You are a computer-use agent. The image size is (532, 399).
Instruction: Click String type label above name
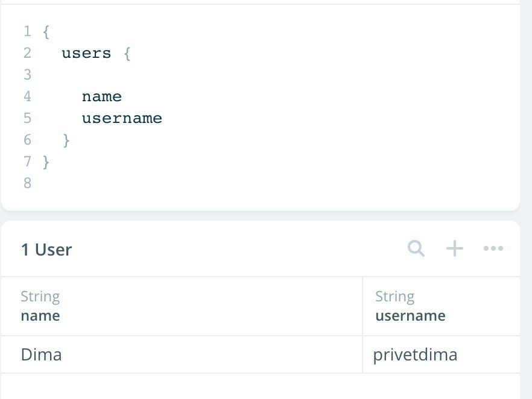40,297
